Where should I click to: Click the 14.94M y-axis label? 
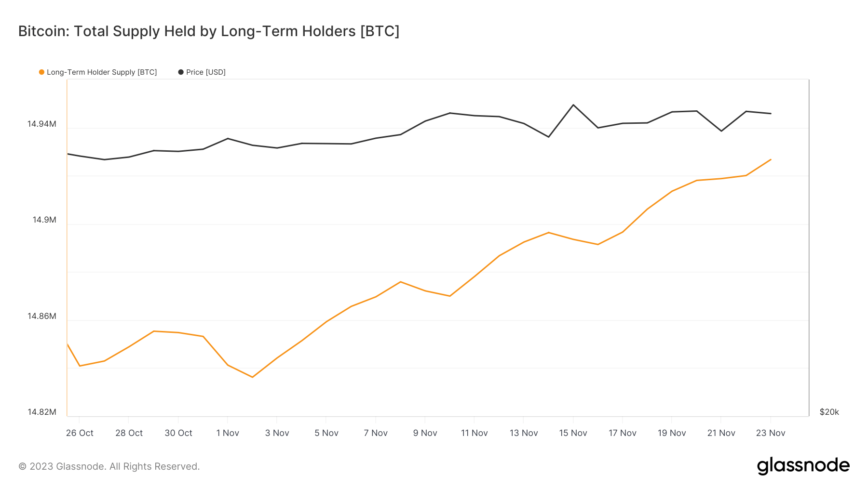[42, 124]
